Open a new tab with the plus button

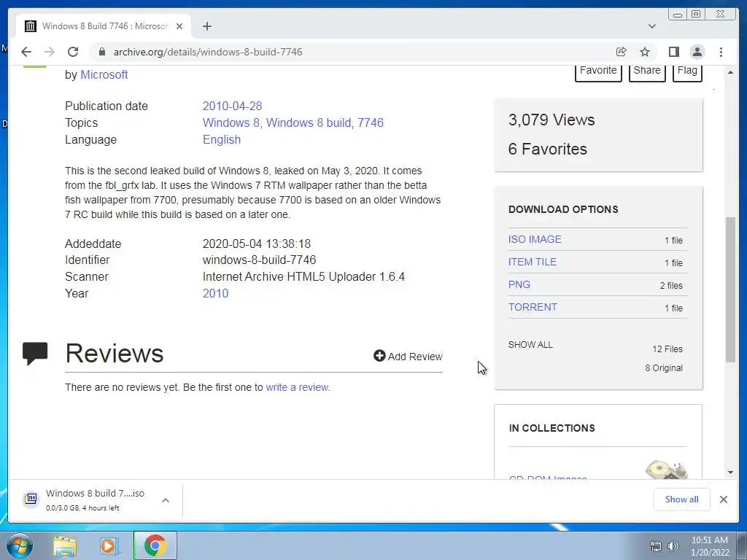tap(206, 26)
